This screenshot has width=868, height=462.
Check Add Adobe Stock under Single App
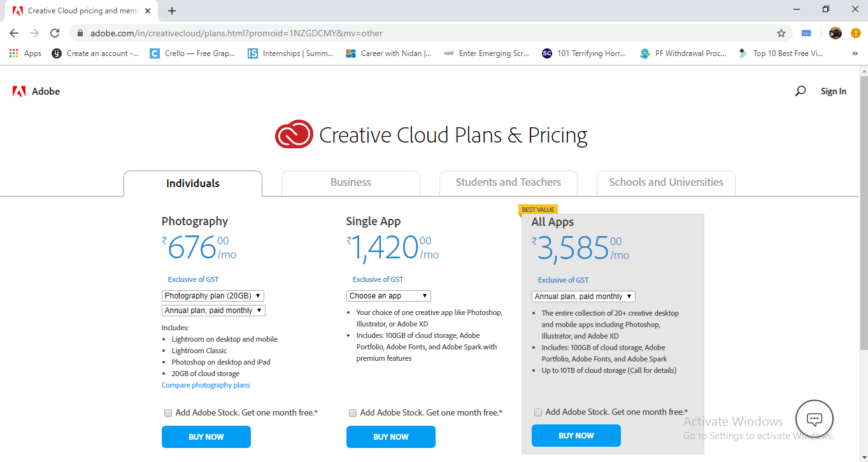(x=352, y=412)
